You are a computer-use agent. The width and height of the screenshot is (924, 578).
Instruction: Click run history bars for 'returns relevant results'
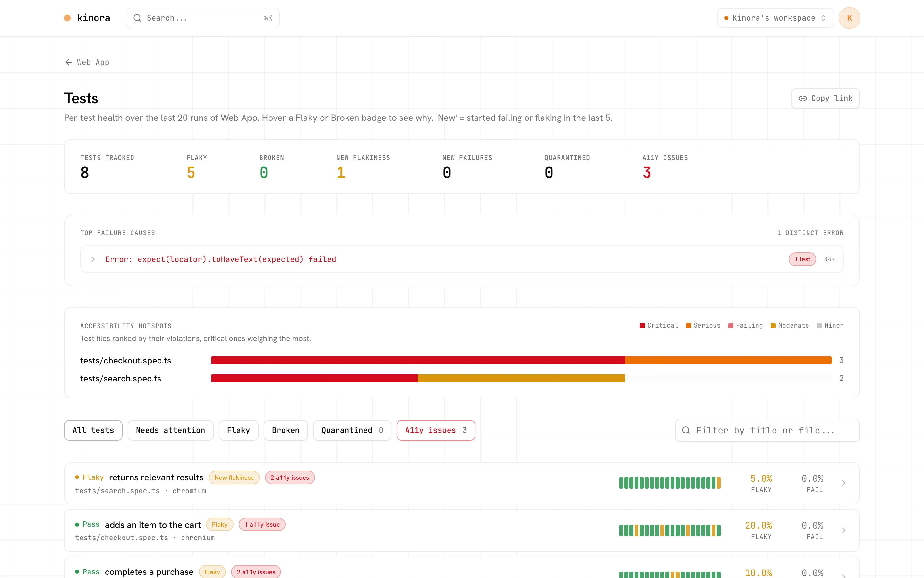click(x=670, y=483)
